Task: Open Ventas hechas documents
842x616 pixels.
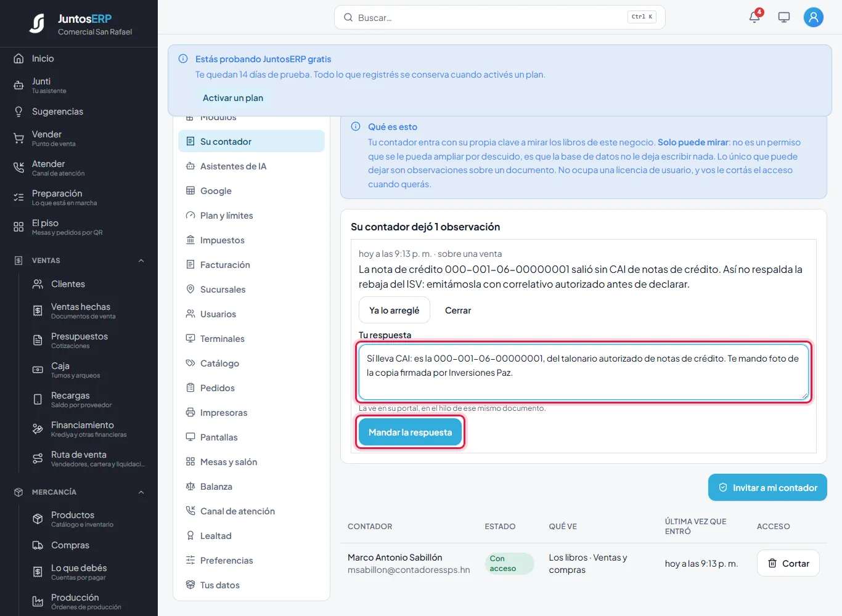Action: [x=88, y=310]
